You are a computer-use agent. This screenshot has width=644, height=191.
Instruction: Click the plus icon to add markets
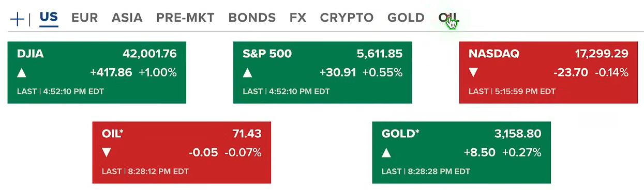pyautogui.click(x=17, y=20)
